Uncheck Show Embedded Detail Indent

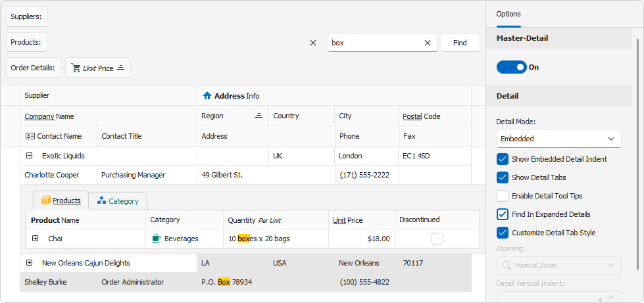tap(503, 159)
